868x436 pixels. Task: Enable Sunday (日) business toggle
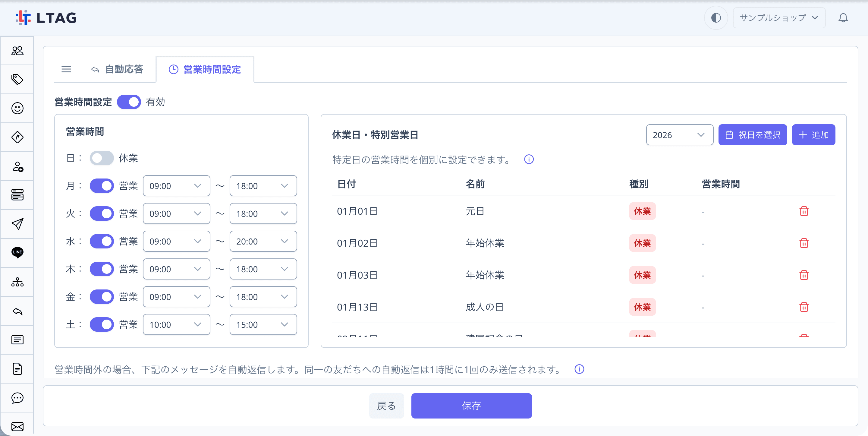[x=102, y=158]
